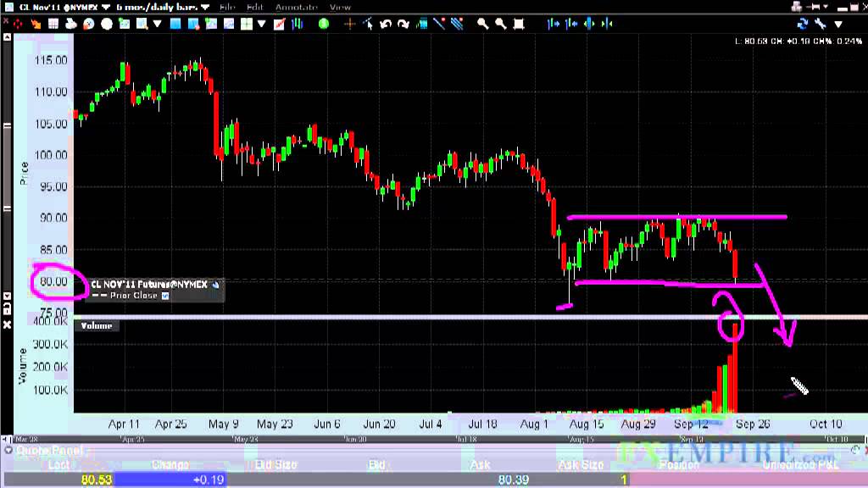Click the Last price 80.53 cell
The image size is (868, 488).
(58, 480)
